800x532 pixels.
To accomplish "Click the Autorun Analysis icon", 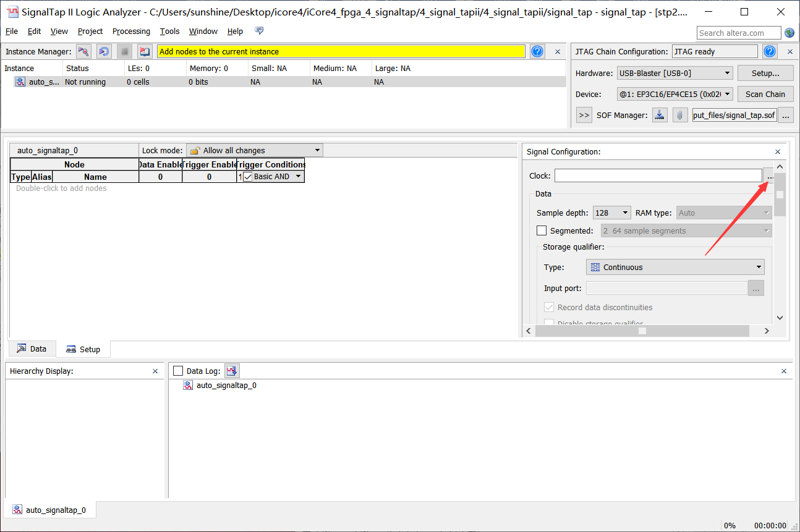I will click(104, 52).
